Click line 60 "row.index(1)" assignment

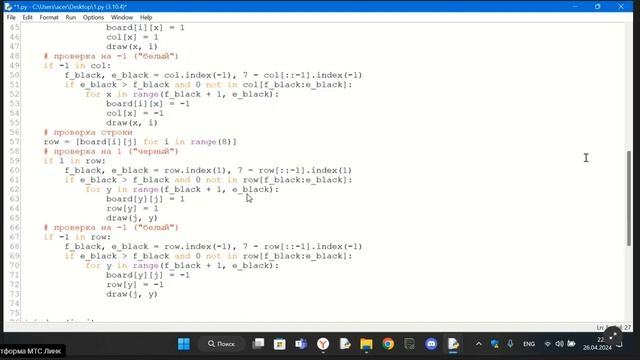click(208, 170)
